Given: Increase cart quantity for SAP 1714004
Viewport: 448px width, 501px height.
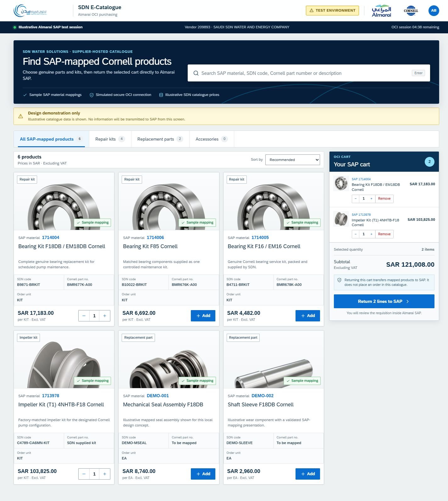Looking at the screenshot, I should [x=371, y=199].
